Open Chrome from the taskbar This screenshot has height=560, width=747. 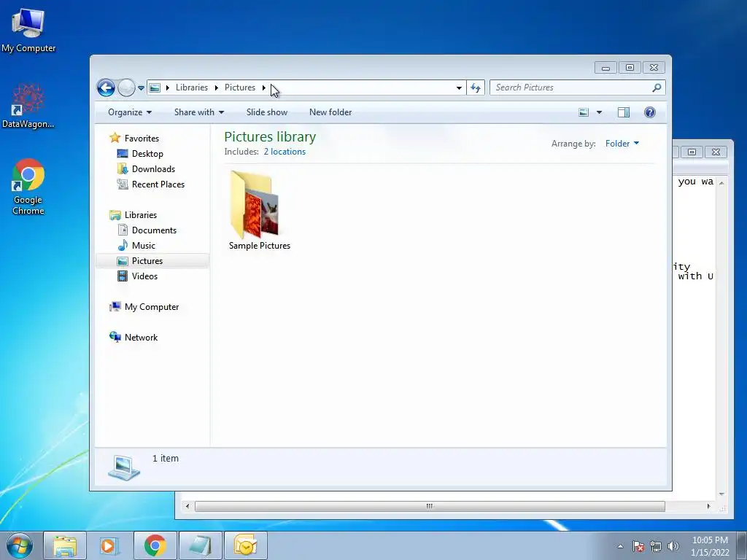tap(155, 545)
